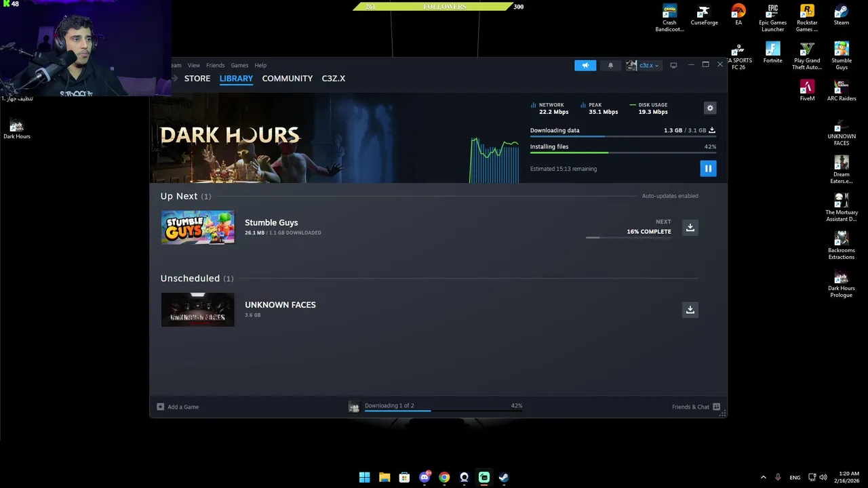Switch to Big Picture mode icon

click(x=673, y=65)
